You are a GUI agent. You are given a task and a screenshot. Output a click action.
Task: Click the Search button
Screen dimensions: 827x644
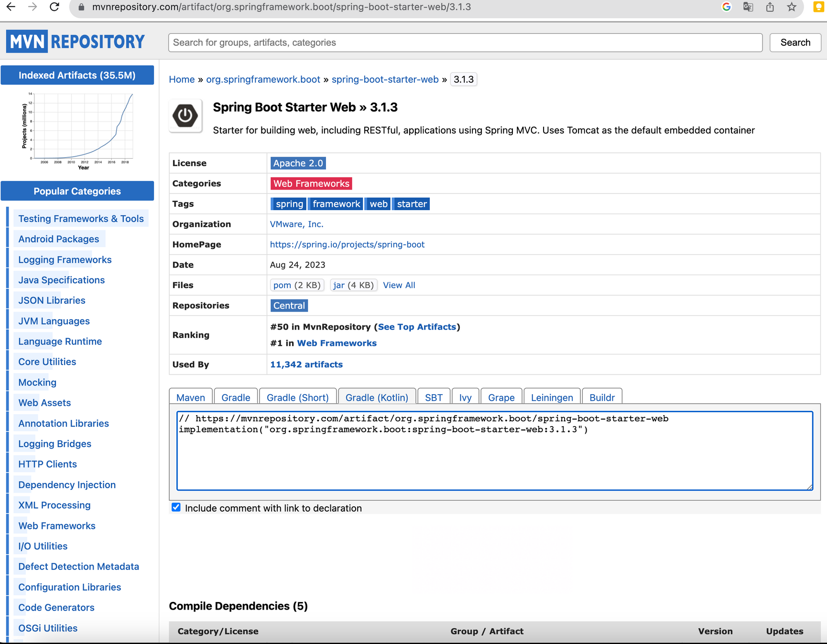point(795,43)
